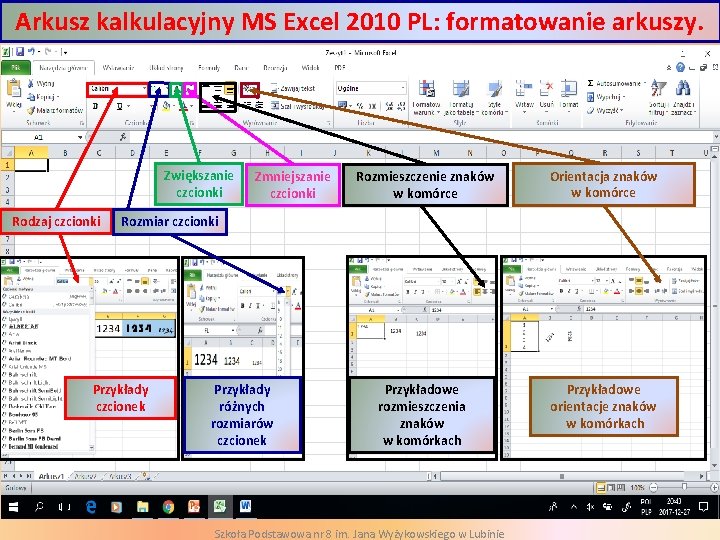Screen dimensions: 720x540
Task: Open the Windows Start menu
Action: click(13, 507)
